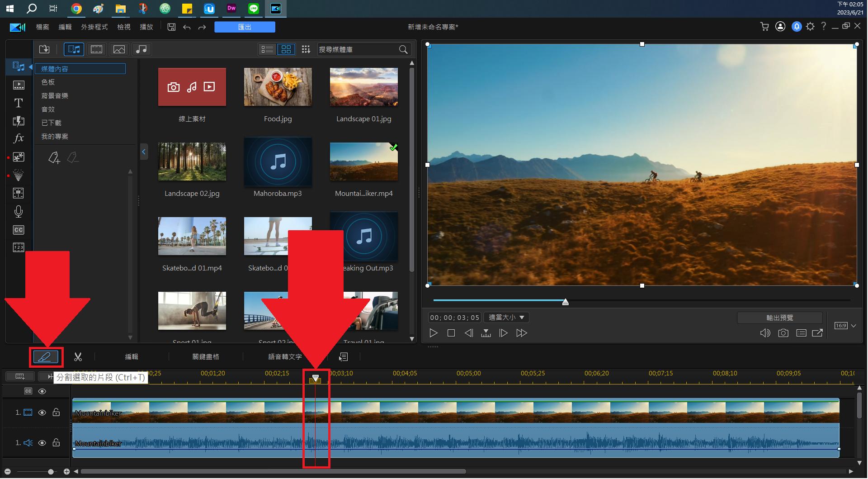The width and height of the screenshot is (868, 479).
Task: Click the import media folder icon
Action: point(44,49)
